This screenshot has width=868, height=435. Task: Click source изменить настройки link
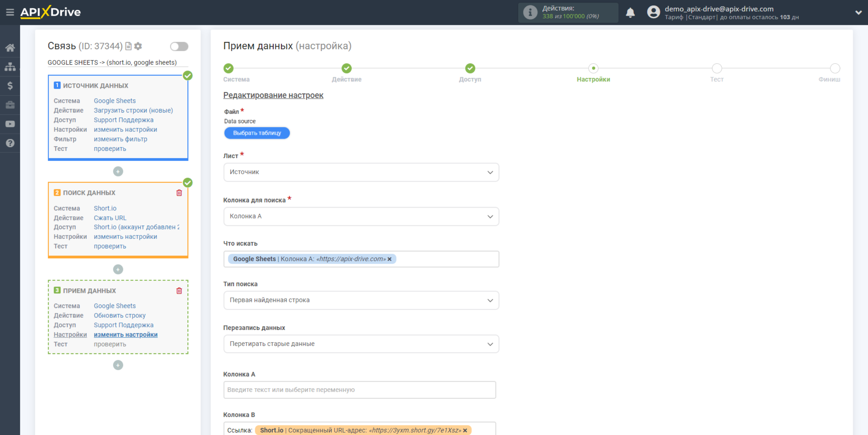click(125, 129)
